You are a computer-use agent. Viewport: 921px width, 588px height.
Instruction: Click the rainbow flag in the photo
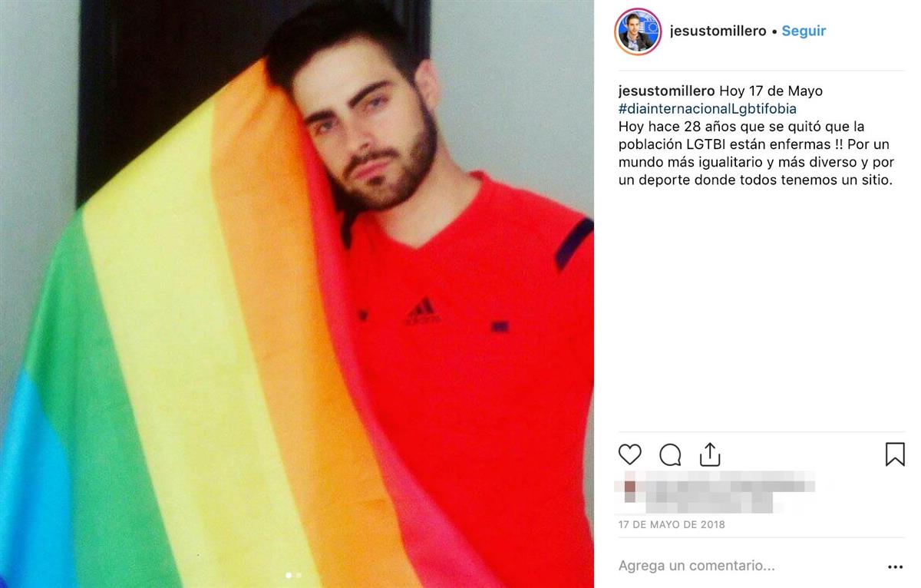click(177, 361)
